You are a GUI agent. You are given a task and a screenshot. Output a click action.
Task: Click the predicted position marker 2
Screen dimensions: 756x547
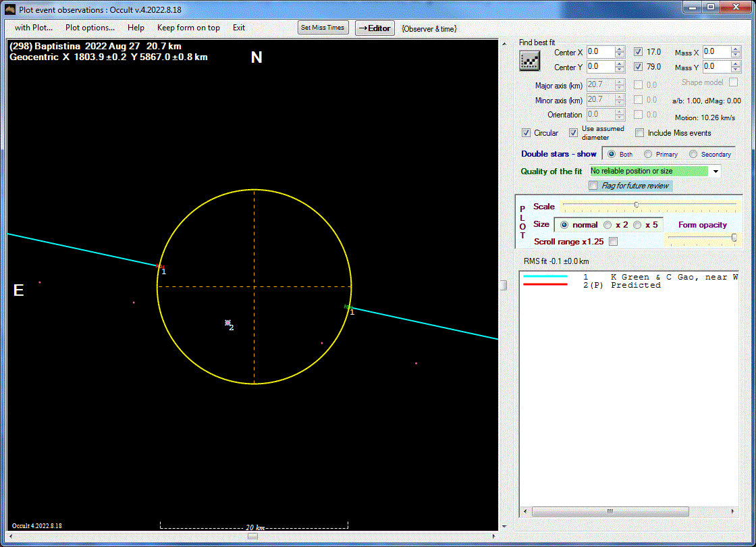(227, 323)
